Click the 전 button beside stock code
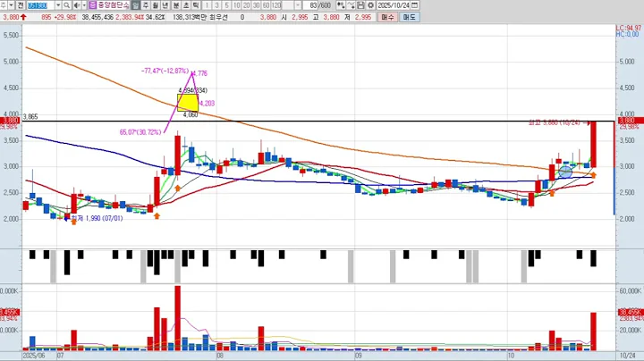This screenshot has height=361, width=644. point(21,5)
